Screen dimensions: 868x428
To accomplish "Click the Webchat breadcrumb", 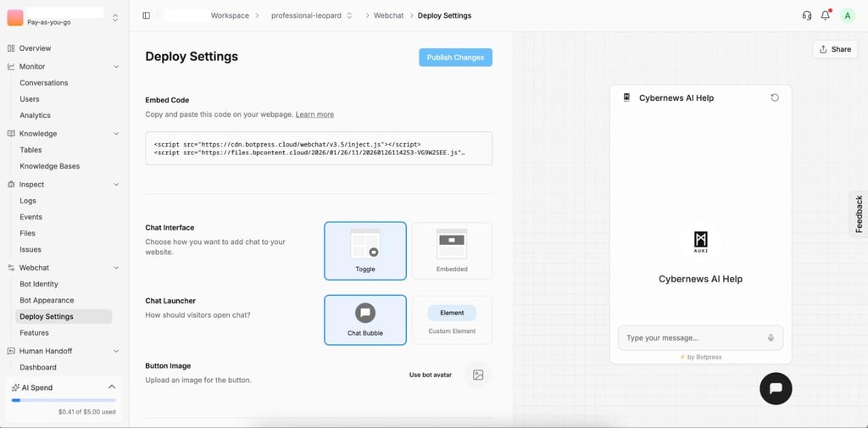I will tap(388, 15).
